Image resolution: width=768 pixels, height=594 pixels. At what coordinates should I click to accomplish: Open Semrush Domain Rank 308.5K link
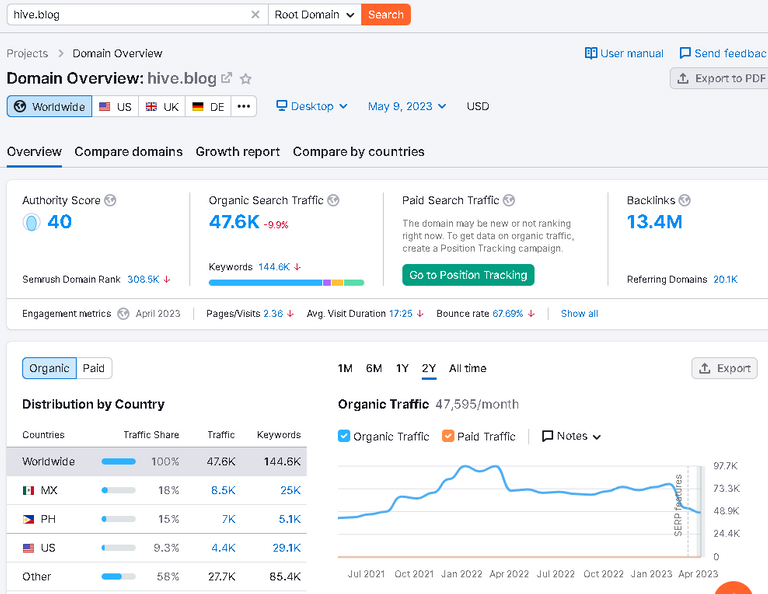point(143,279)
